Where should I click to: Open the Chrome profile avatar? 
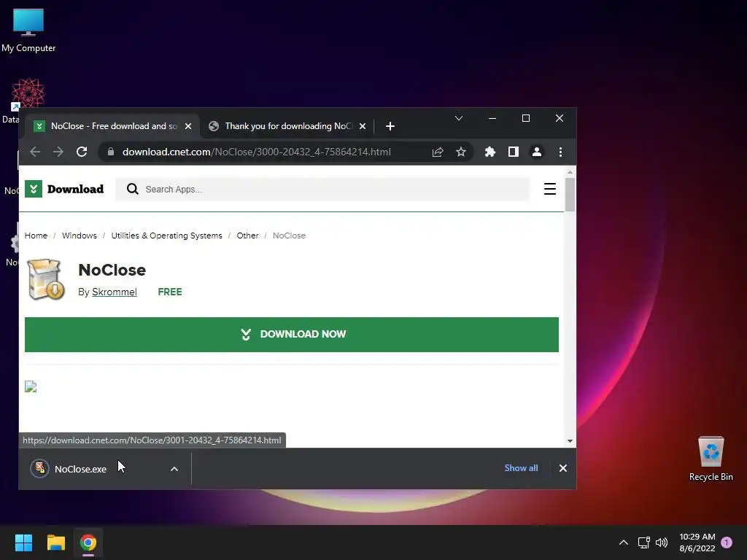pyautogui.click(x=536, y=152)
